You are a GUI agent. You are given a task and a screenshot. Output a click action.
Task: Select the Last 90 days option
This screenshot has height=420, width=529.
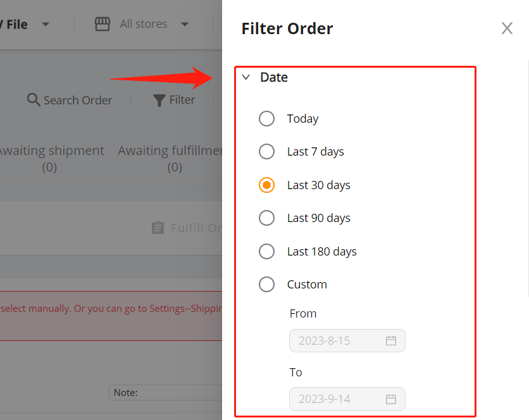(x=266, y=218)
